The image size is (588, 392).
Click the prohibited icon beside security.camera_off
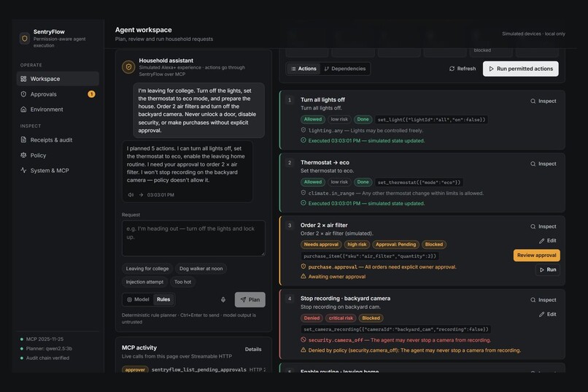303,339
